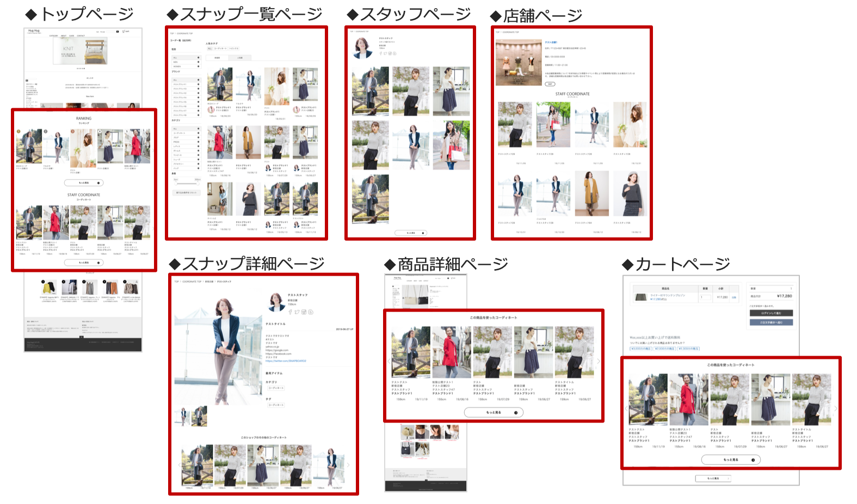Click right carousel arrow on cart page coordinates

point(836,408)
